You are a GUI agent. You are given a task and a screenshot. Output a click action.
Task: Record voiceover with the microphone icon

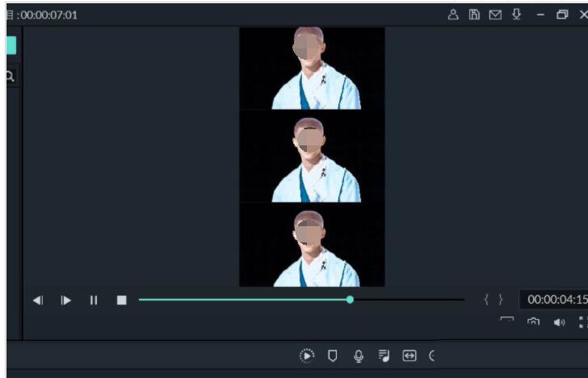point(359,355)
